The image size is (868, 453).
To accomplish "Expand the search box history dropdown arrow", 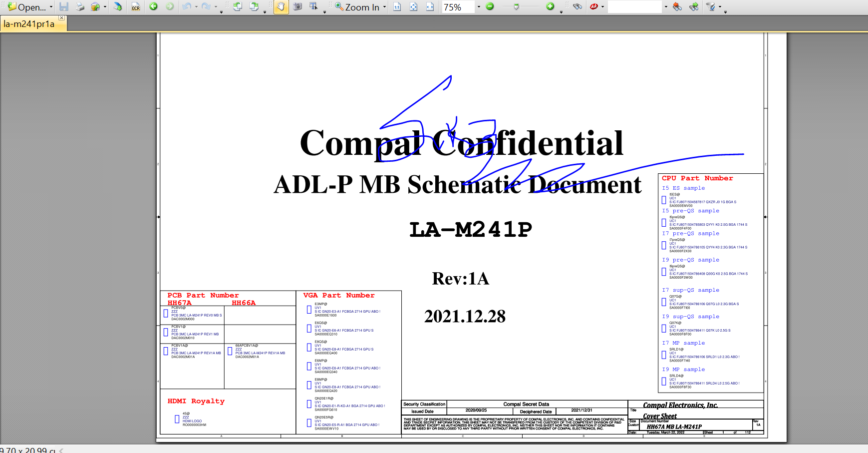I will [x=666, y=7].
